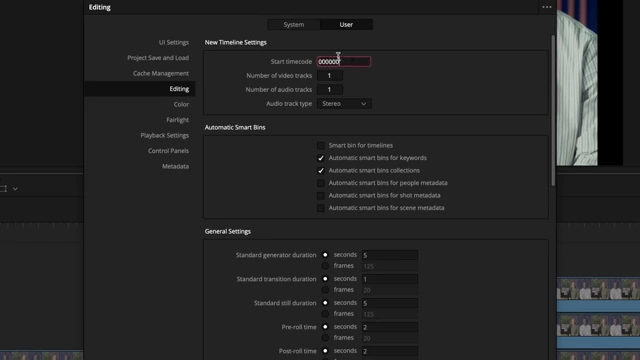The image size is (640, 360).
Task: Select seconds for Post-roll time
Action: 325,351
